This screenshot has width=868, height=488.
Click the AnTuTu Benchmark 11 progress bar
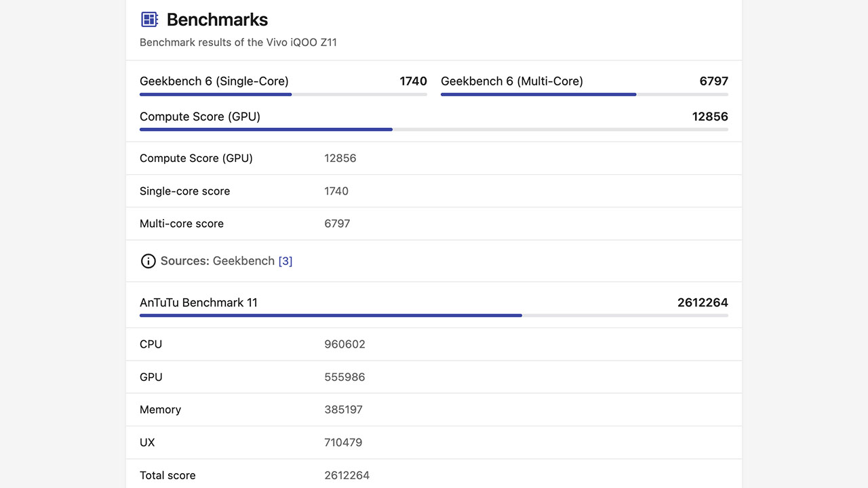(434, 315)
